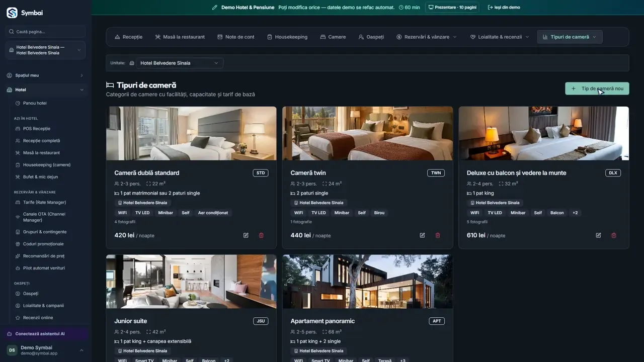Expand the Demo Symbai account menu
This screenshot has width=644, height=362.
click(45, 350)
